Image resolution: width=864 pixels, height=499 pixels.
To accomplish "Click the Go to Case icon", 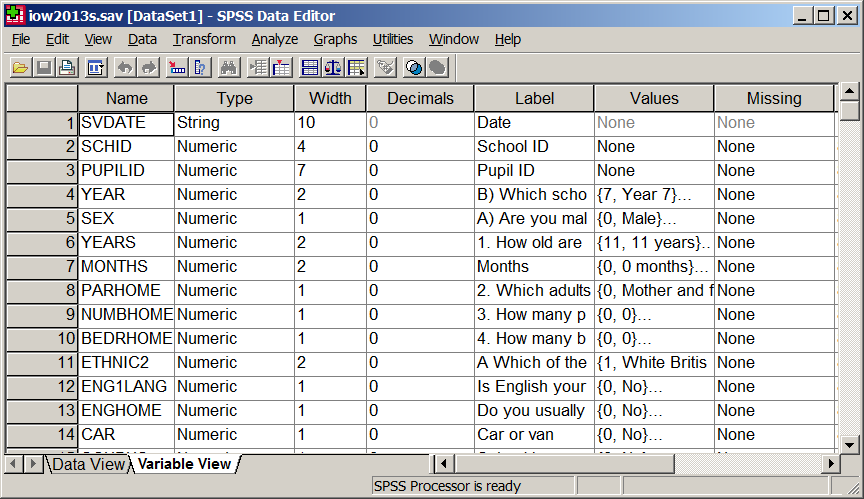I will (177, 68).
